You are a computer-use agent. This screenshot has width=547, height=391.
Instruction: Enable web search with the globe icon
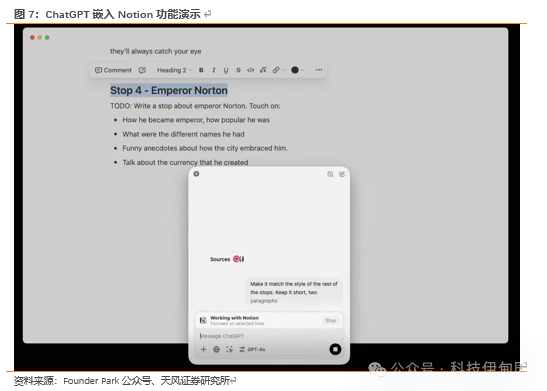pos(216,349)
